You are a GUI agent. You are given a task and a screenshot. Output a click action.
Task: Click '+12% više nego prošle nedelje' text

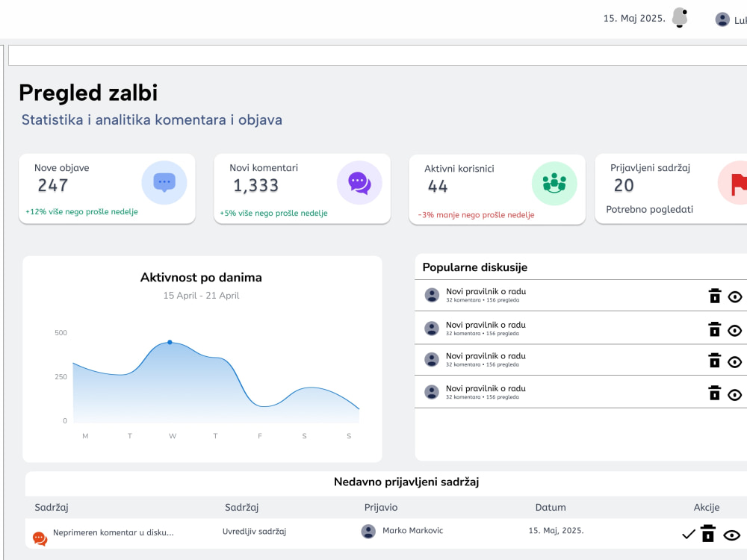(81, 211)
